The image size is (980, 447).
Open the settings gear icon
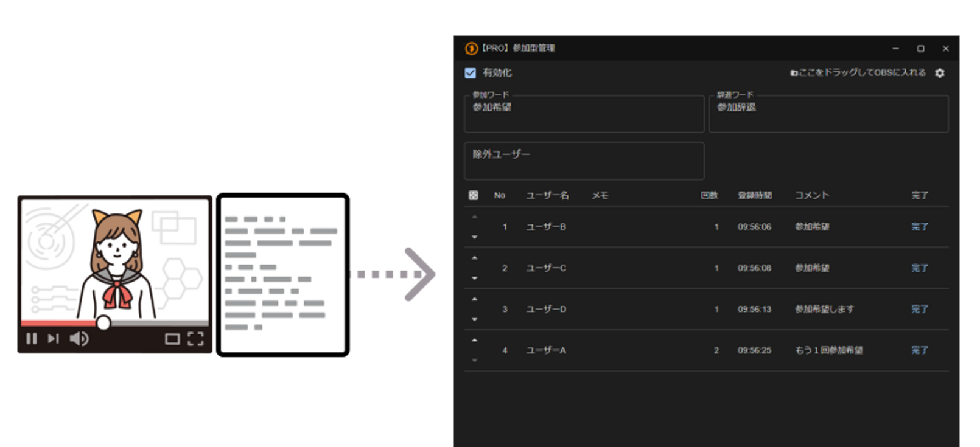[x=940, y=73]
